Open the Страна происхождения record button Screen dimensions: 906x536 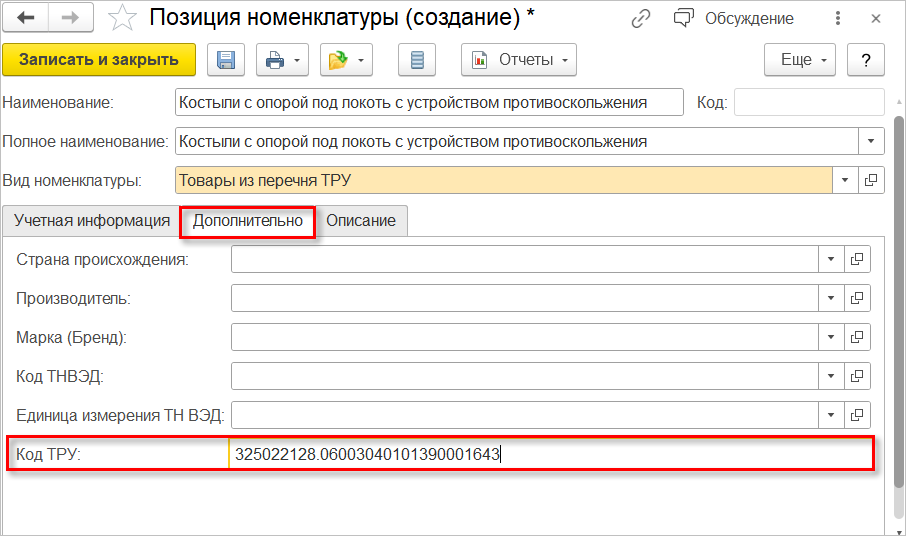tap(857, 259)
